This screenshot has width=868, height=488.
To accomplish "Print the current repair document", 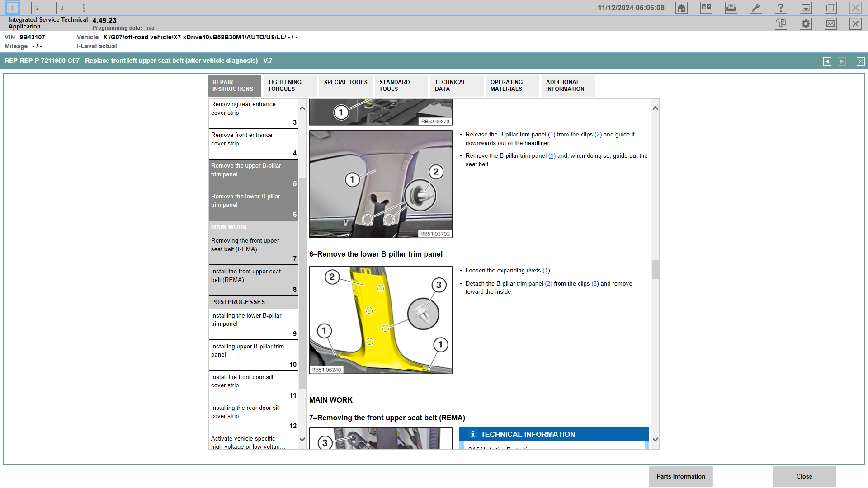I will (731, 7).
